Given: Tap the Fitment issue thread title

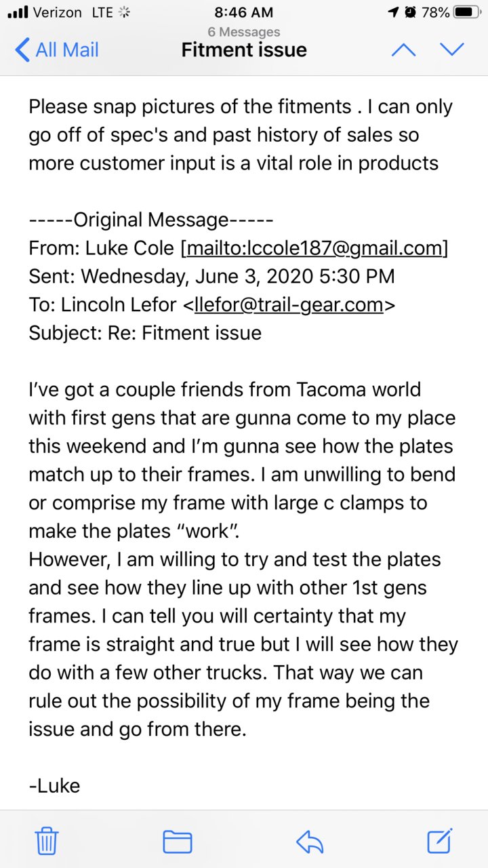Looking at the screenshot, I should click(244, 50).
